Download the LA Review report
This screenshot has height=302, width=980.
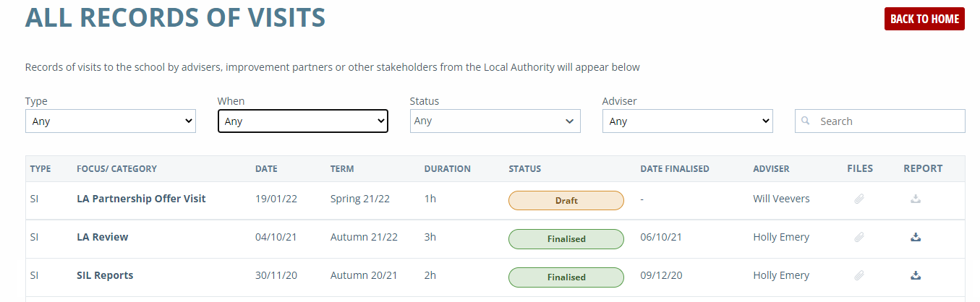(x=916, y=238)
